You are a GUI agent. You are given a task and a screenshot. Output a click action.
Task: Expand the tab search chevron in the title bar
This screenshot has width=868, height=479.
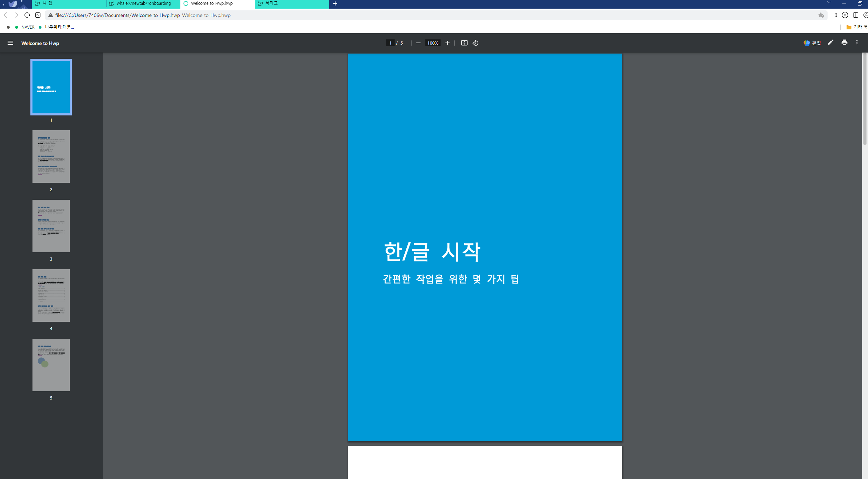pyautogui.click(x=829, y=3)
